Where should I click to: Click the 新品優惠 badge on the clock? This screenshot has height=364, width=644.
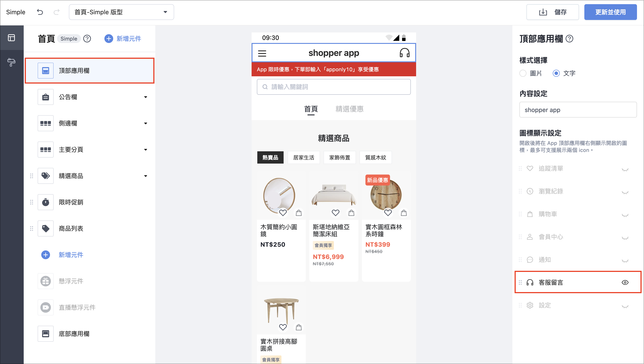tap(377, 180)
